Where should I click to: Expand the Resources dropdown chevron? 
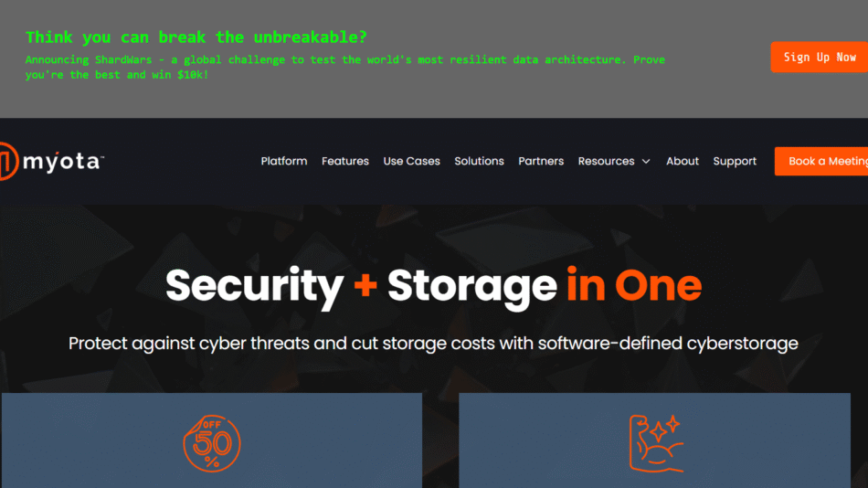tap(646, 161)
